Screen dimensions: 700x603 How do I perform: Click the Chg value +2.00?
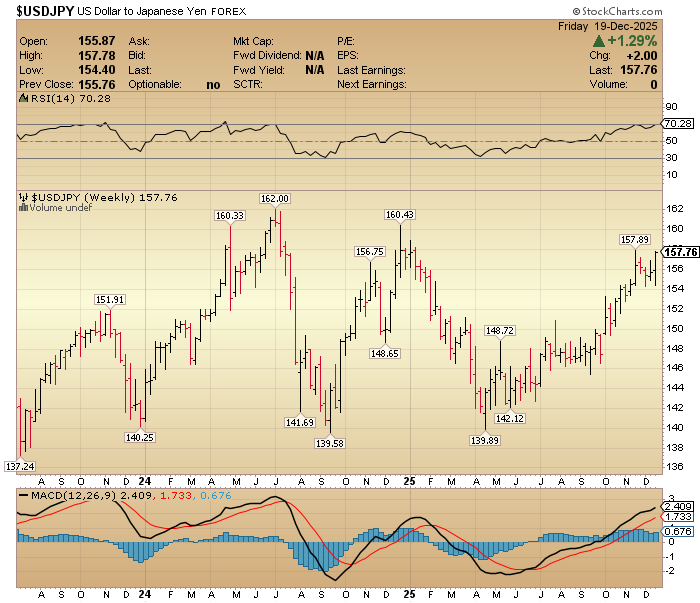point(642,56)
